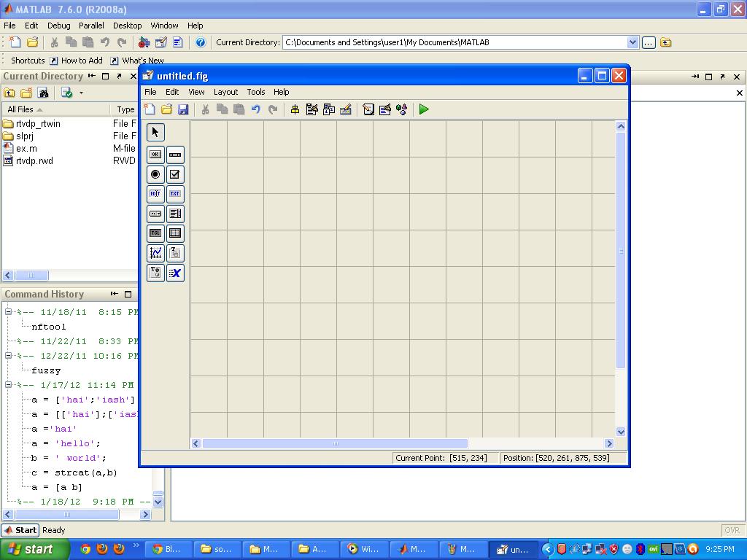Browse for folder with the ... button

click(649, 42)
